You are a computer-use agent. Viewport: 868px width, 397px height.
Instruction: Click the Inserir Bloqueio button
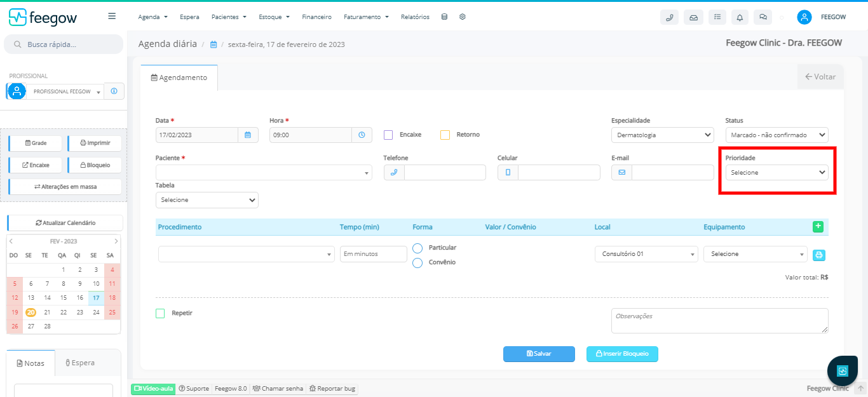click(x=622, y=354)
